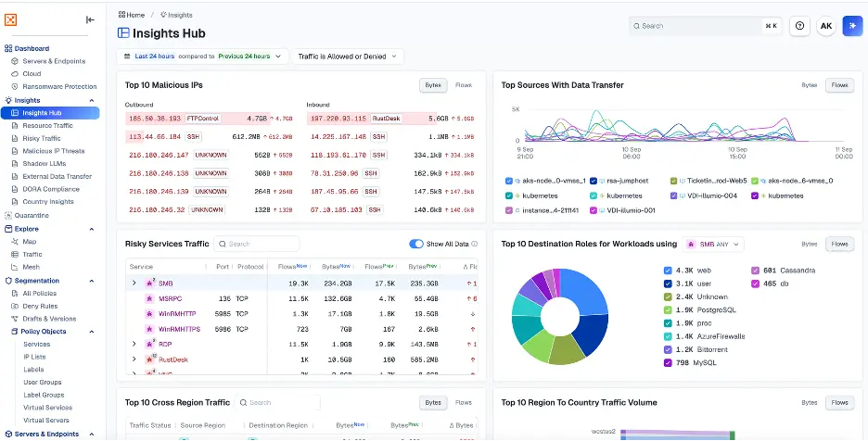Open Country Insights in sidebar

[48, 202]
